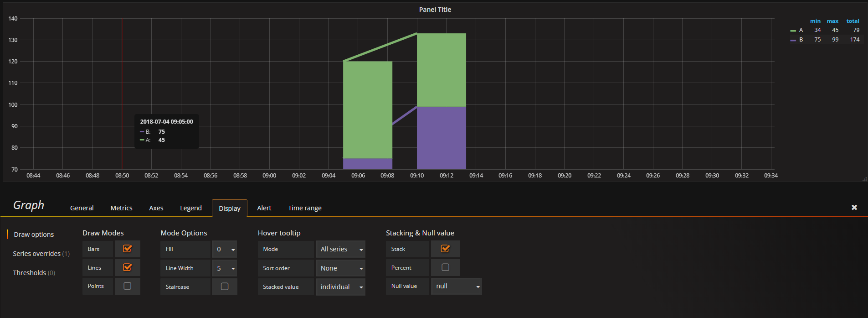868x318 pixels.
Task: Close the panel editor with X icon
Action: 854,207
